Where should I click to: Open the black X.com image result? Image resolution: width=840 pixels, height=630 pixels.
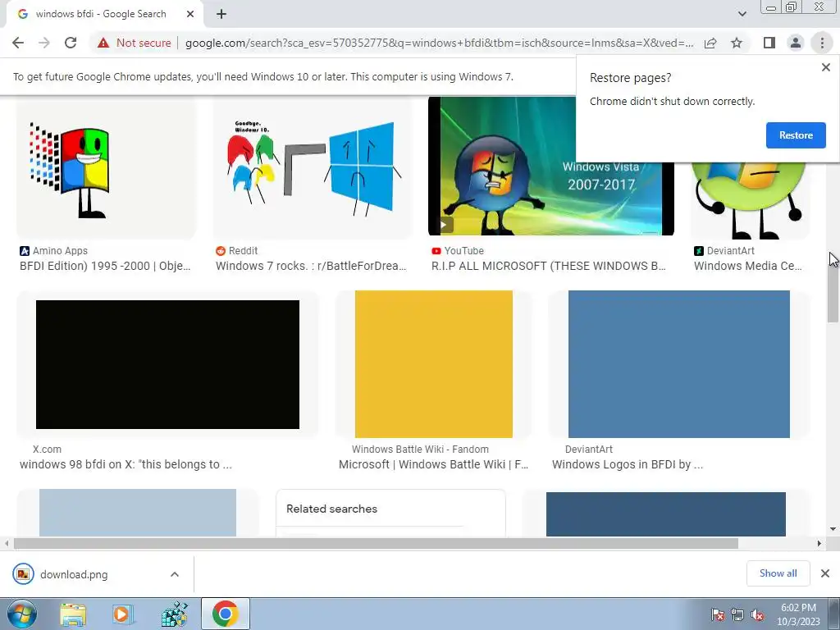pos(167,364)
